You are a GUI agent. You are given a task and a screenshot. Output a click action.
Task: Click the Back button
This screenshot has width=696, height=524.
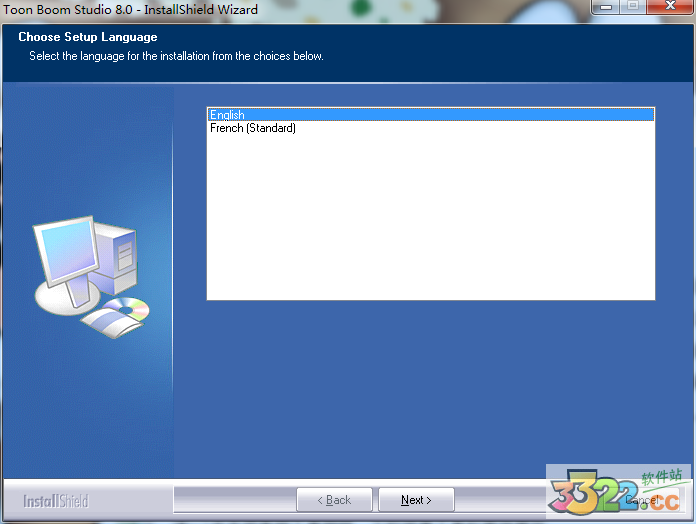pos(334,500)
